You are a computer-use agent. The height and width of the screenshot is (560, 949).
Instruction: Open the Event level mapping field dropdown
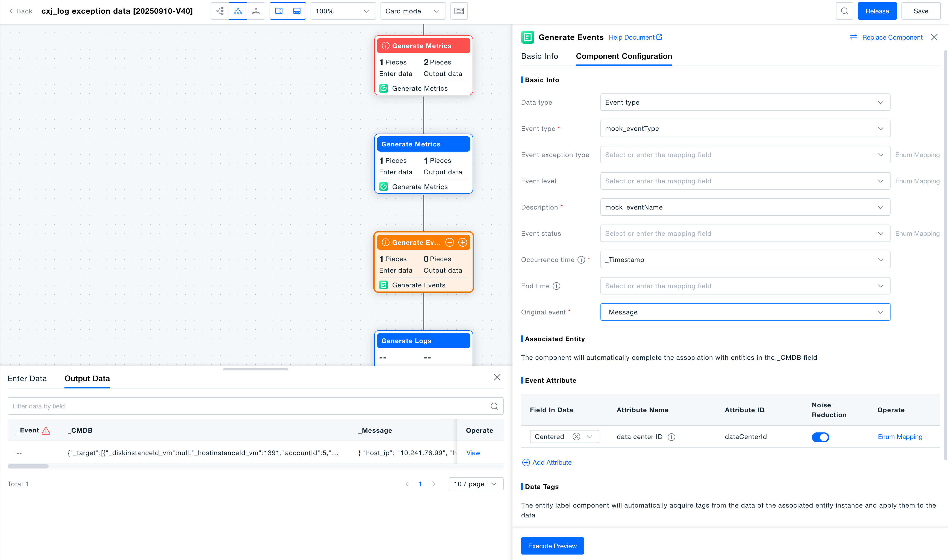point(745,181)
